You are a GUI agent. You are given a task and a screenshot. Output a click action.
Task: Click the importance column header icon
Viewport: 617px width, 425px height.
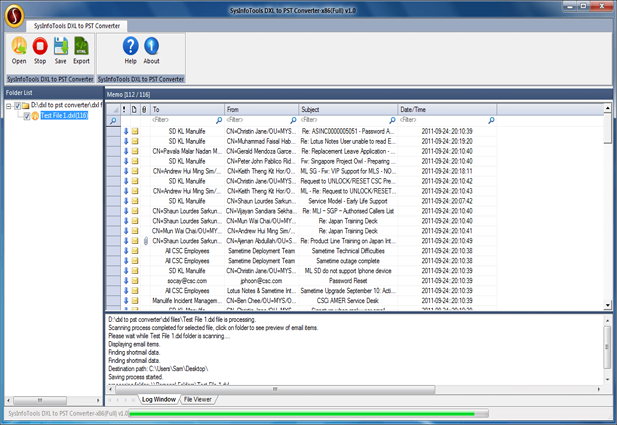[x=124, y=109]
